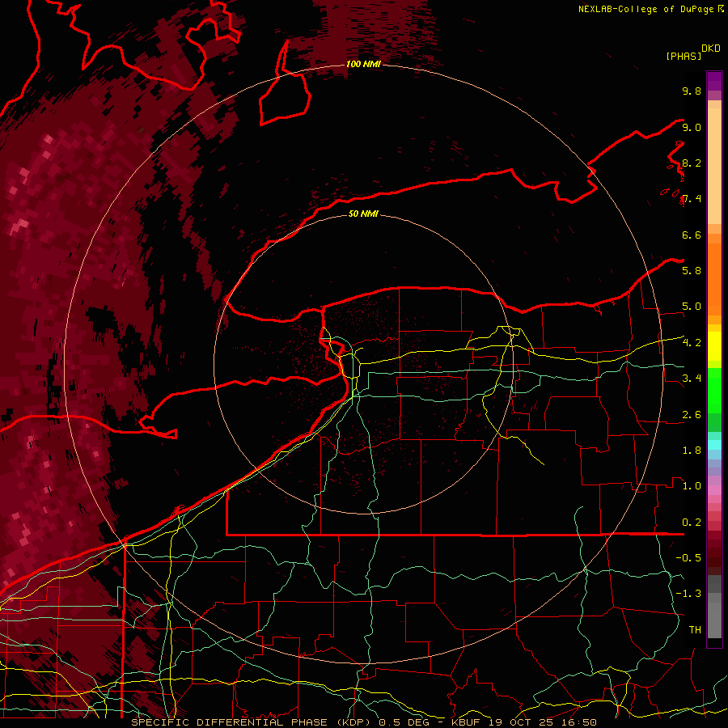
Task: Click the DKD unit label above the color scale
Action: (711, 49)
